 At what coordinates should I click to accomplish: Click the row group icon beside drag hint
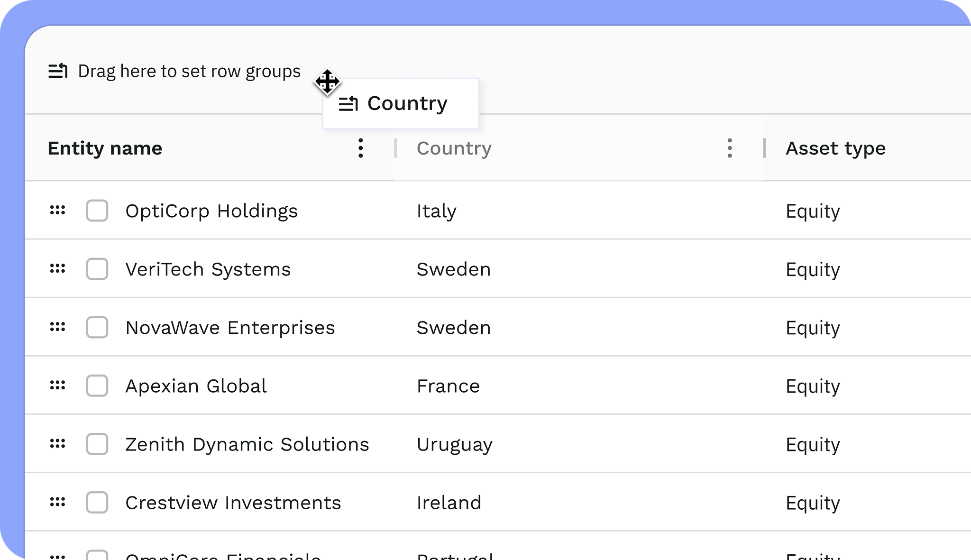58,71
